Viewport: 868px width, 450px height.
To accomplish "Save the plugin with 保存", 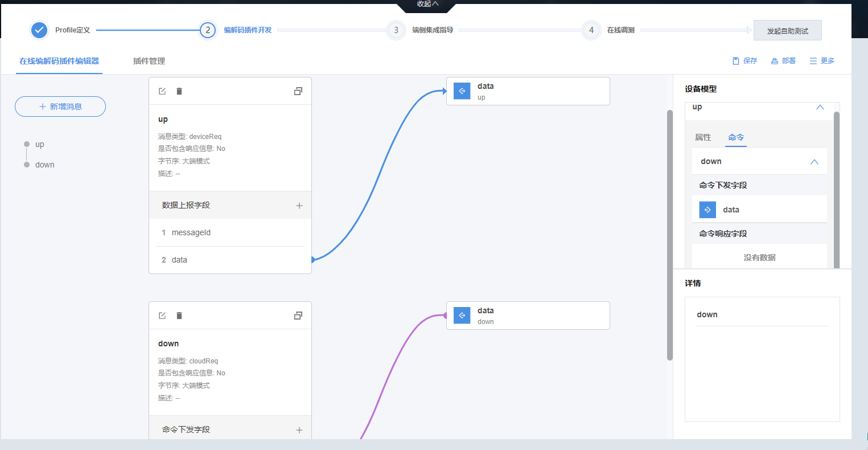I will click(x=744, y=61).
